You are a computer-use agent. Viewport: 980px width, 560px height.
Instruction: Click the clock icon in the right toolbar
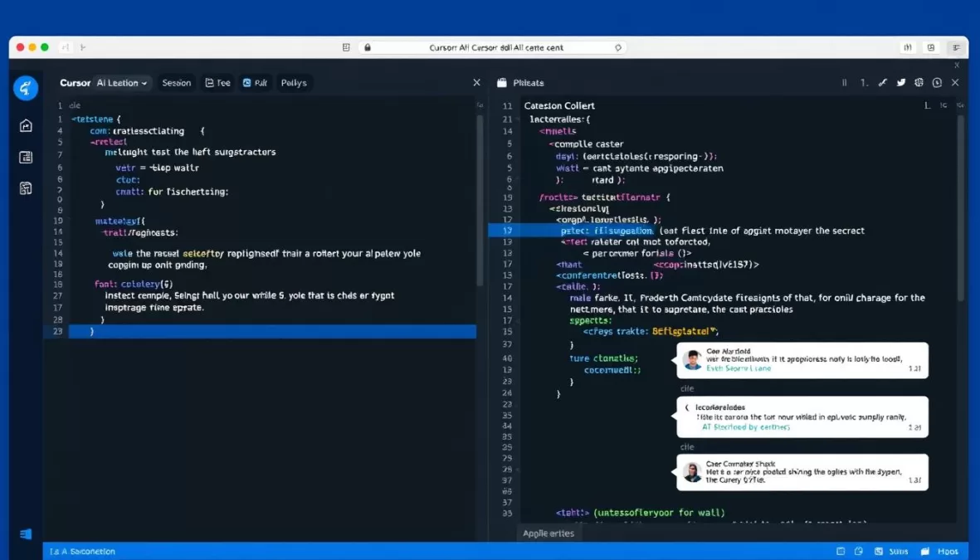[936, 82]
